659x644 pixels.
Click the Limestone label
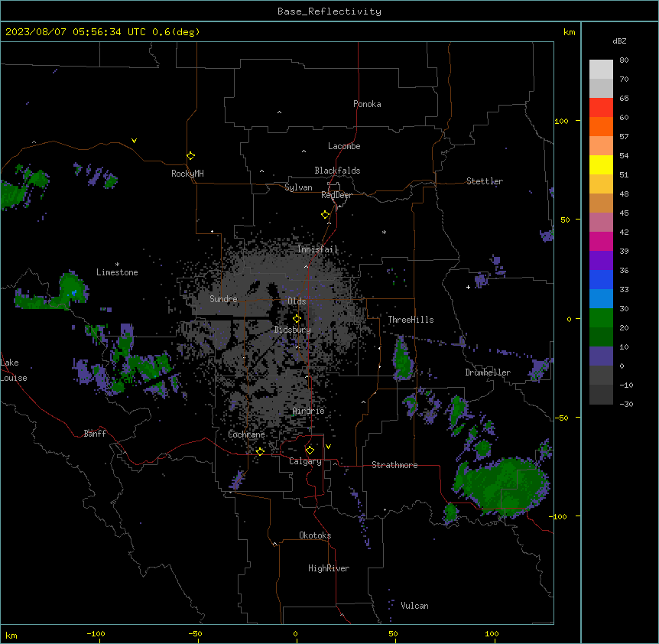[x=117, y=272]
